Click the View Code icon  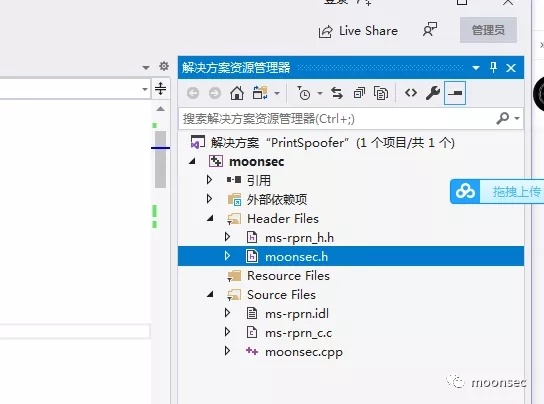coord(411,93)
